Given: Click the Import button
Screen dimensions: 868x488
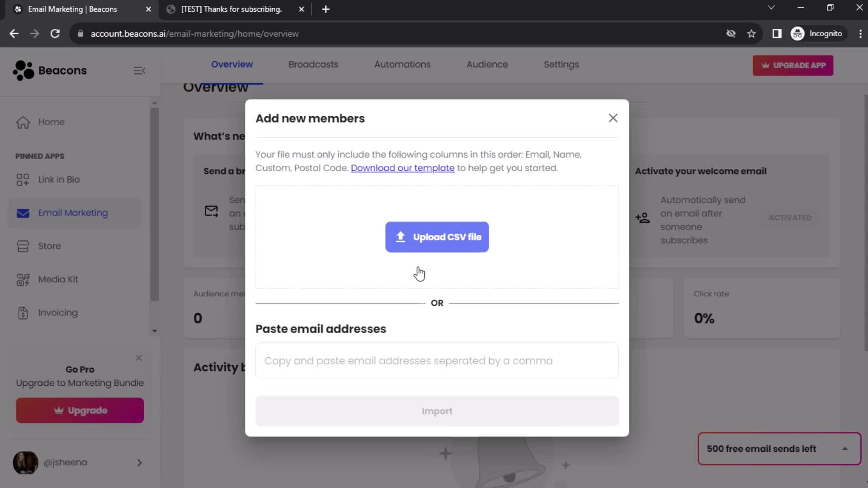Looking at the screenshot, I should [438, 412].
